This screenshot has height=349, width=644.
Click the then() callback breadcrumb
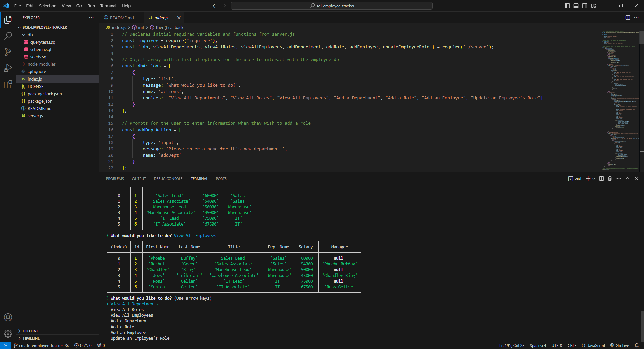tap(167, 27)
